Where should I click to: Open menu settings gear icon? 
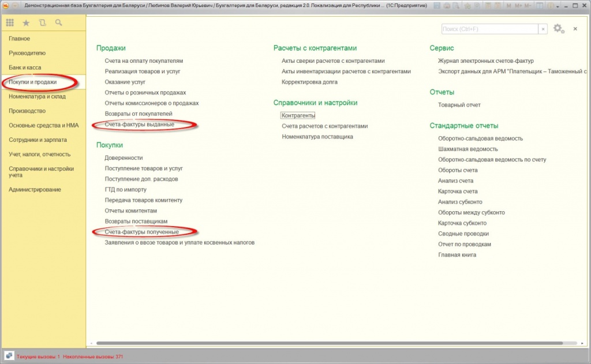558,29
